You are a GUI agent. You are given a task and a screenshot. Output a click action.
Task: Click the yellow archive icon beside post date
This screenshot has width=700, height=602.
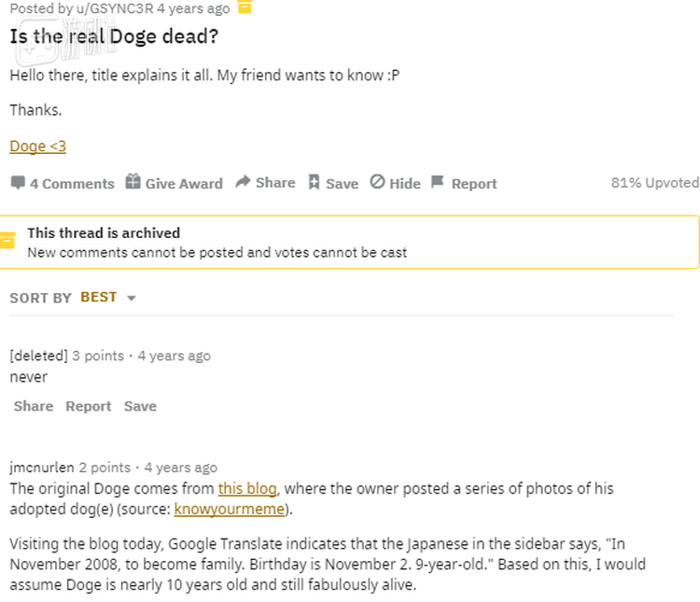(245, 7)
